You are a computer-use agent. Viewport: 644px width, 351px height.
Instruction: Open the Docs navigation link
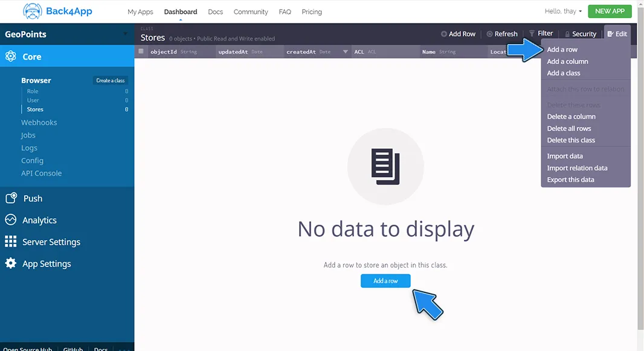tap(215, 12)
